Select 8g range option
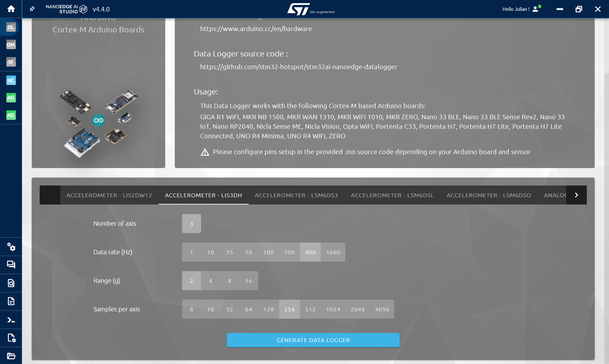Viewport: 609px width, 364px height. coord(229,280)
